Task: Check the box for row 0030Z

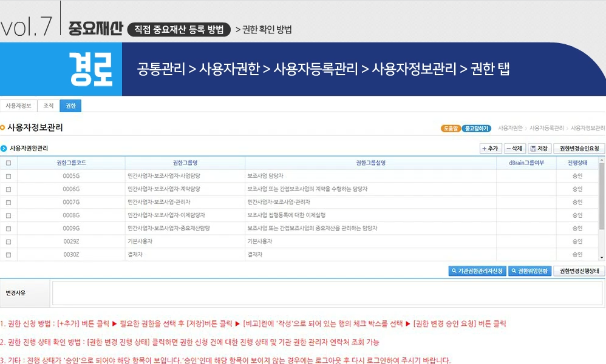Action: tap(9, 255)
